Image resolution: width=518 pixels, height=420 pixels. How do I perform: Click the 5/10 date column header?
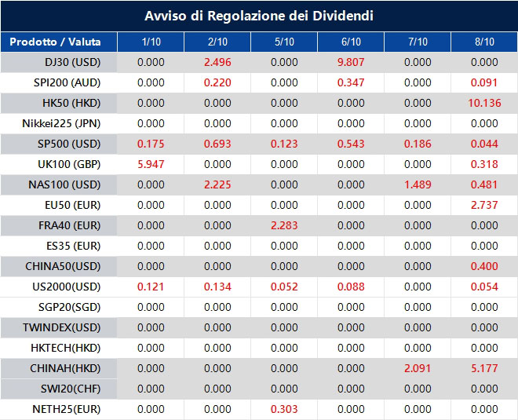click(284, 42)
